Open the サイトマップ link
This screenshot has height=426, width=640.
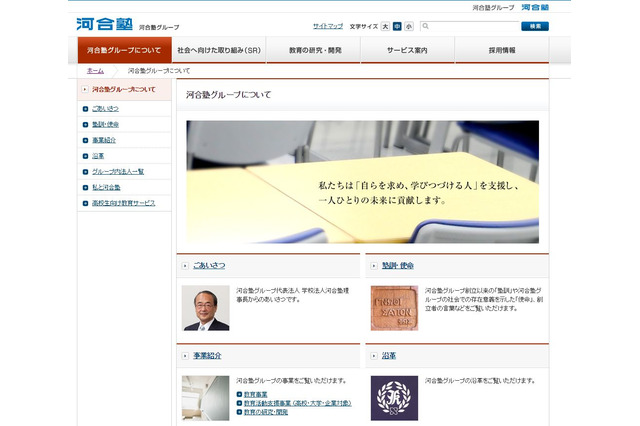[x=328, y=26]
